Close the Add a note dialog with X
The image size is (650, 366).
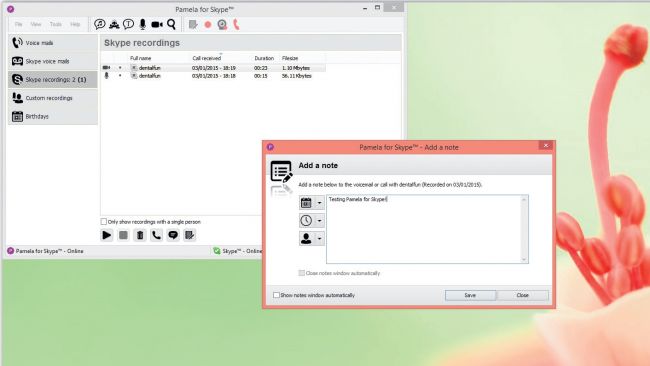coord(546,145)
